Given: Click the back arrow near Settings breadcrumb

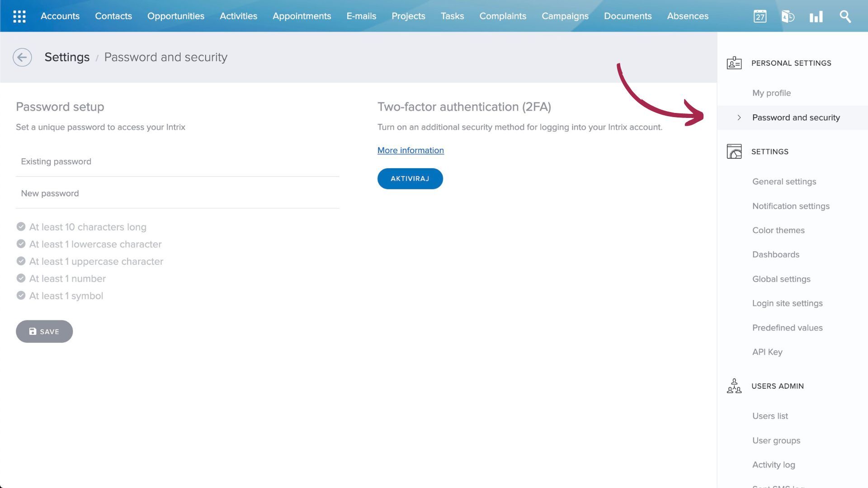Looking at the screenshot, I should tap(22, 57).
